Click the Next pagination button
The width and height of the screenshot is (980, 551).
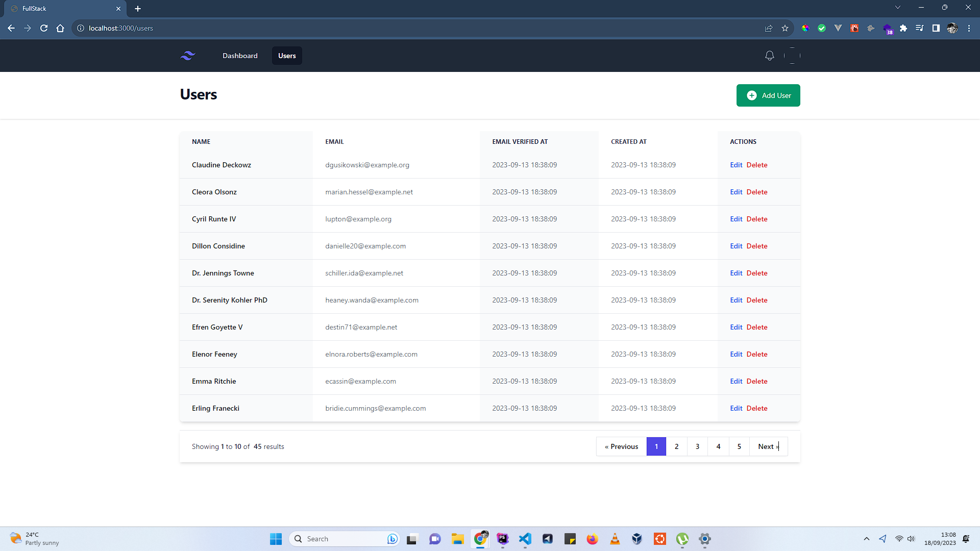coord(768,446)
